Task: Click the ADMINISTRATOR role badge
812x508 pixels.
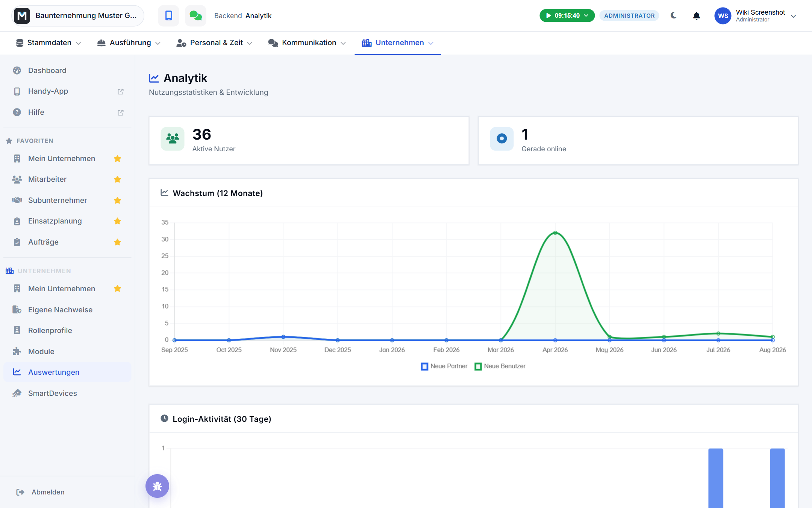Action: pos(629,15)
